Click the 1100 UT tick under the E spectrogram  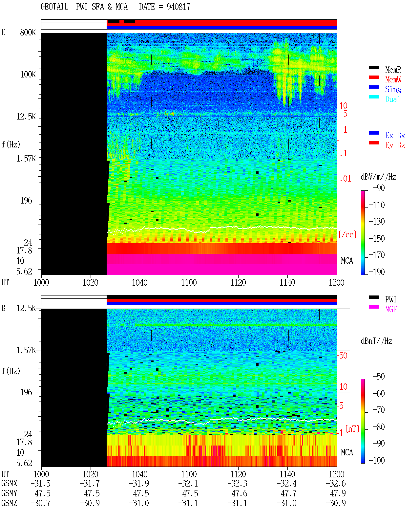pos(189,283)
